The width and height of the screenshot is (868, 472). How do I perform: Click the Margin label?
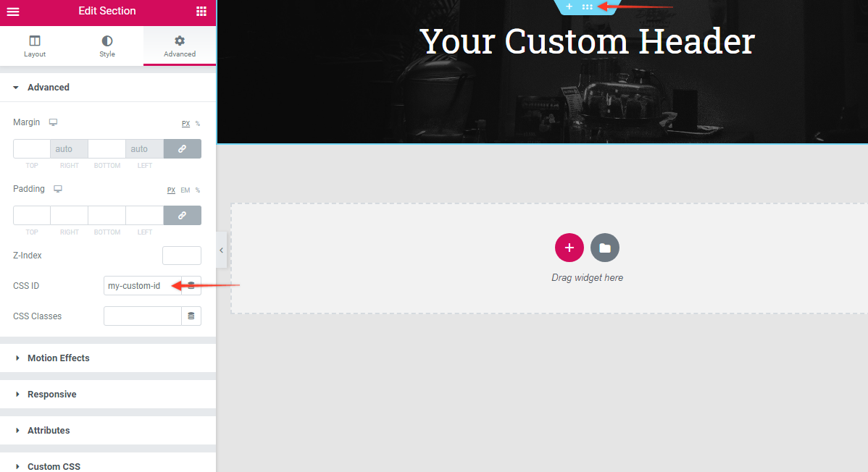point(27,122)
